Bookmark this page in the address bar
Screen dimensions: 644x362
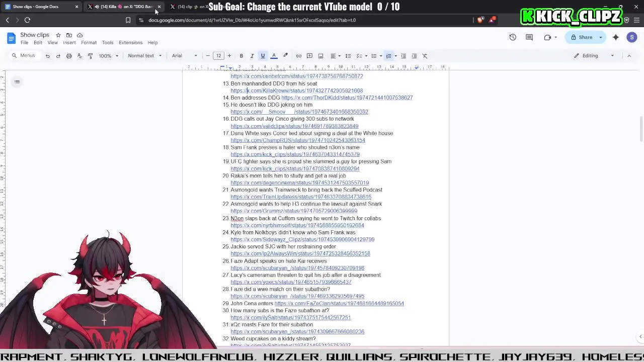tap(128, 20)
